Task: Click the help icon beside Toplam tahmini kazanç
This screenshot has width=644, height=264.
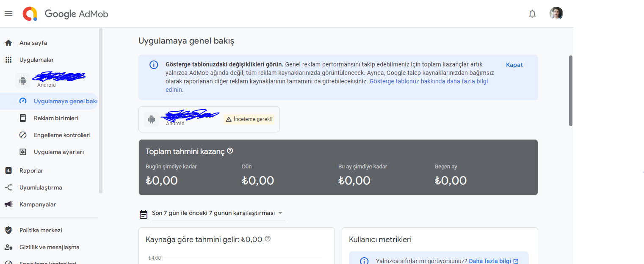Action: tap(230, 151)
